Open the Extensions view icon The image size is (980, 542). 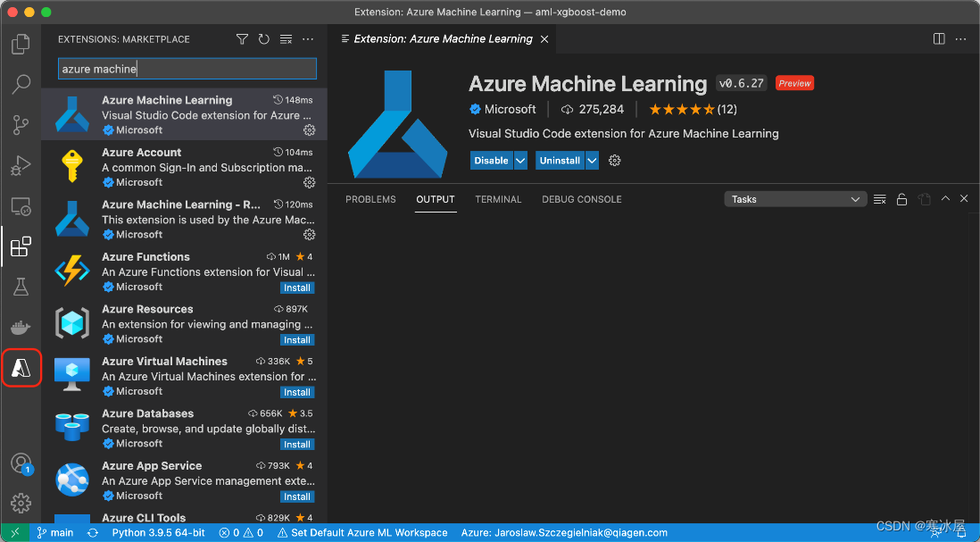coord(21,246)
